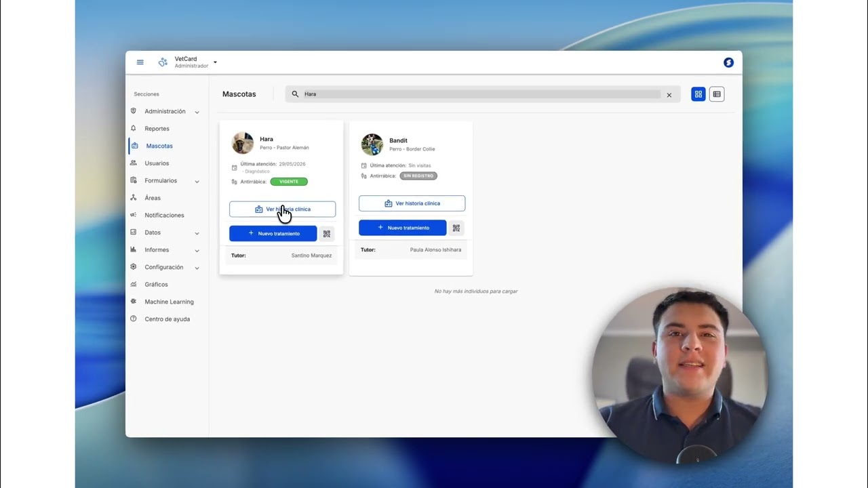Expand the Configuración chevron
The width and height of the screenshot is (868, 488).
[197, 268]
